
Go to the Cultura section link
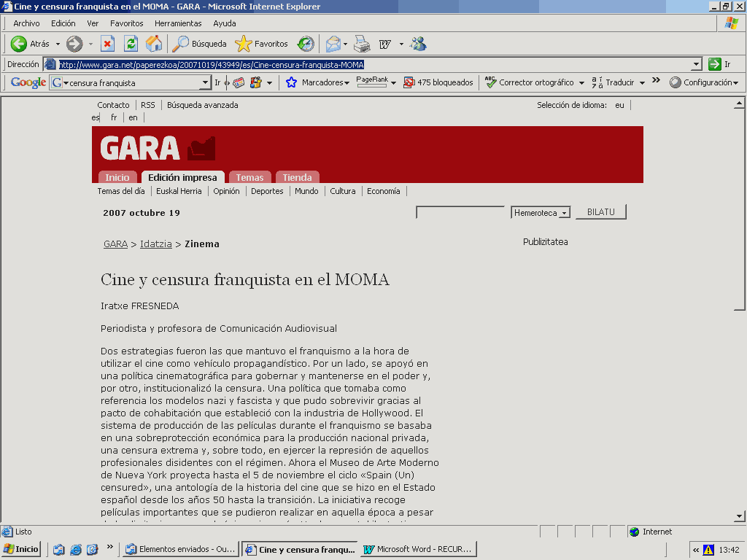(x=343, y=191)
